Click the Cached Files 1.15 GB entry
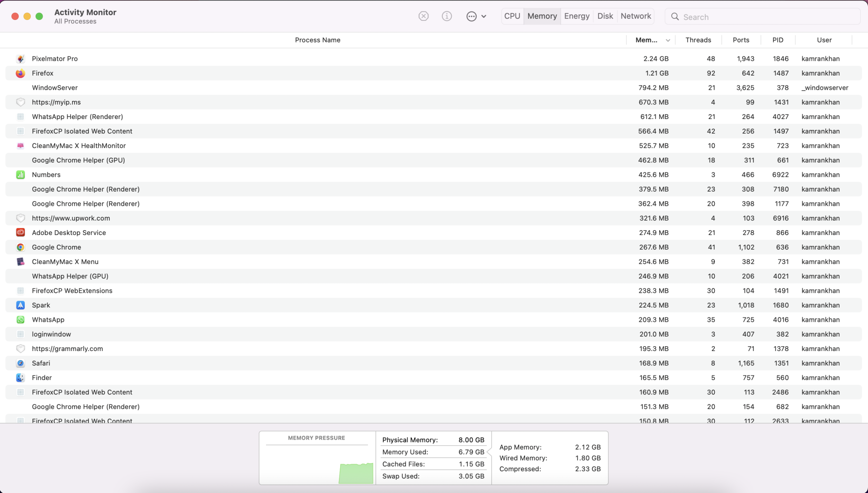The width and height of the screenshot is (868, 493). (x=433, y=464)
